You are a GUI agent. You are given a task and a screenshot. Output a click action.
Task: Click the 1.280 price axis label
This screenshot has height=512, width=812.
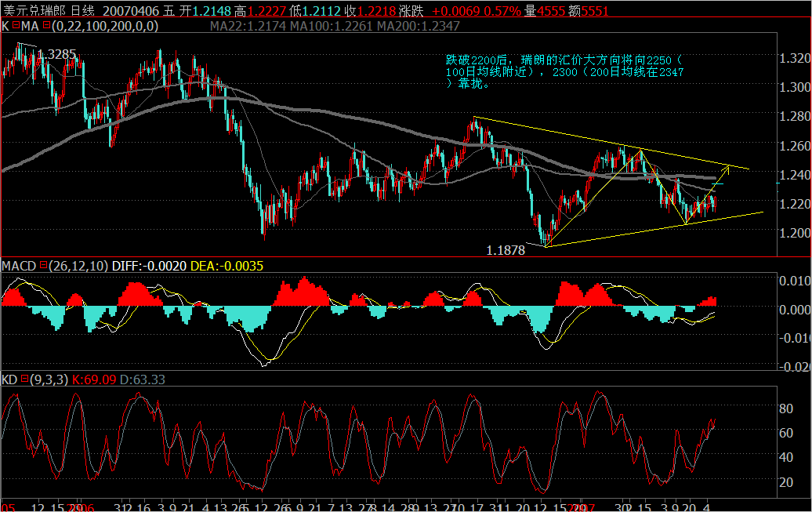795,116
